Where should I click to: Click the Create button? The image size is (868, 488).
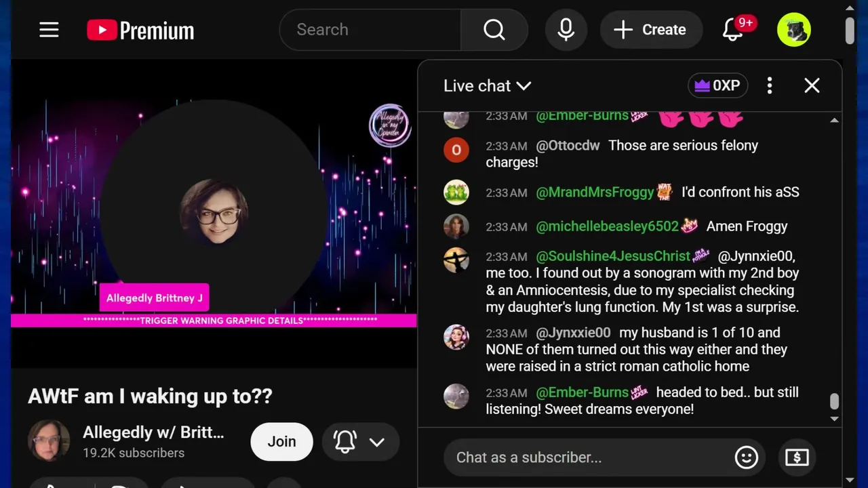pyautogui.click(x=651, y=30)
